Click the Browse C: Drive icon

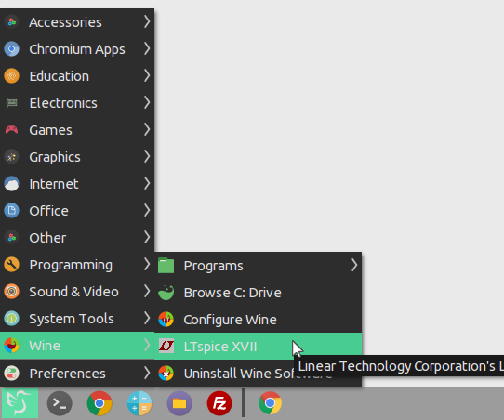pyautogui.click(x=166, y=293)
